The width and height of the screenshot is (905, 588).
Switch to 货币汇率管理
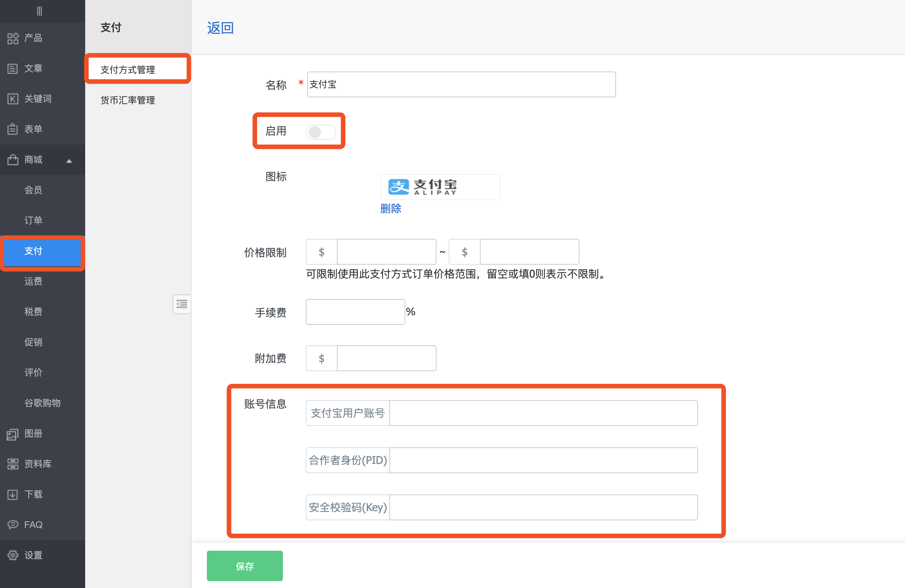click(x=127, y=100)
